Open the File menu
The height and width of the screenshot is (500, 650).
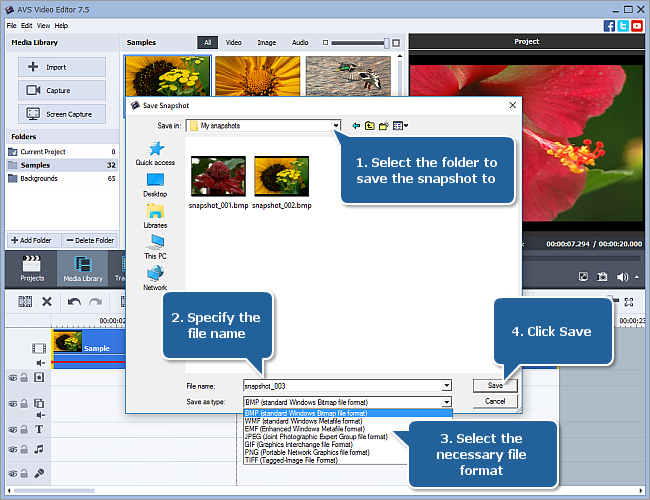pos(11,26)
